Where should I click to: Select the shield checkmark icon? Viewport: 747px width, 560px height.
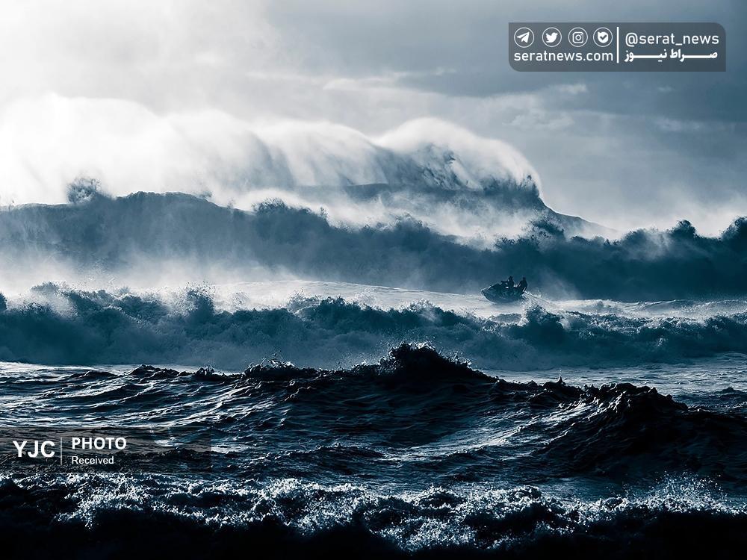603,37
